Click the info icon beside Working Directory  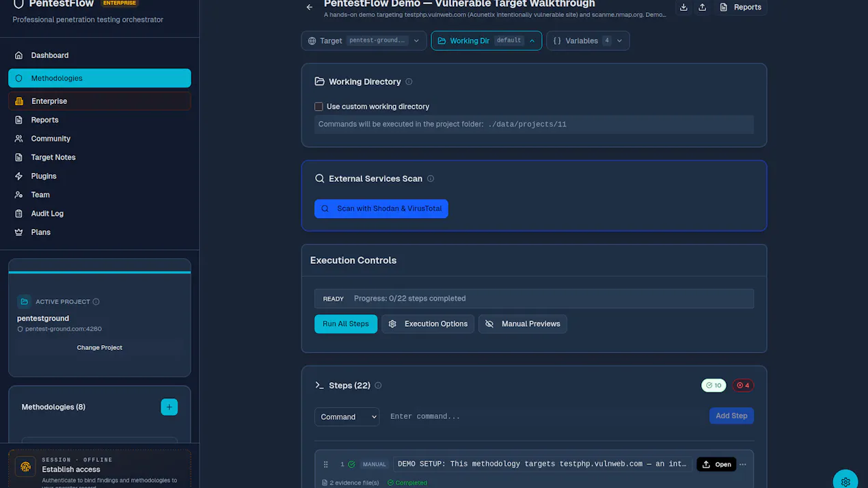point(409,81)
